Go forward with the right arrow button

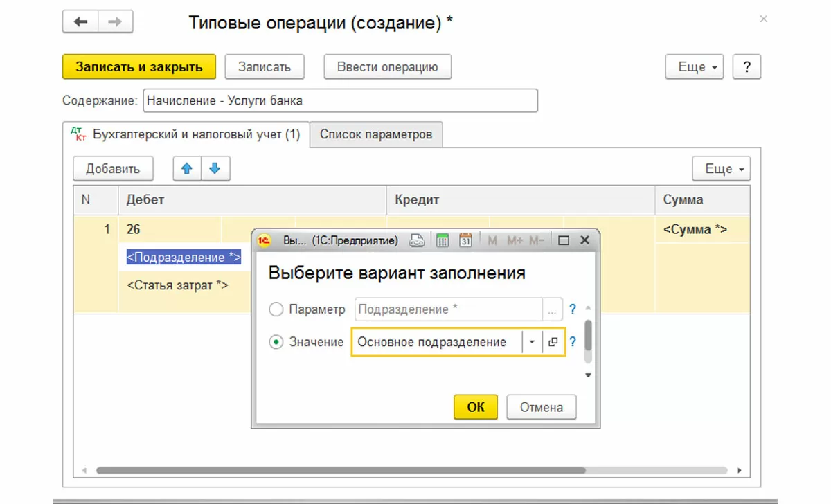pos(115,22)
